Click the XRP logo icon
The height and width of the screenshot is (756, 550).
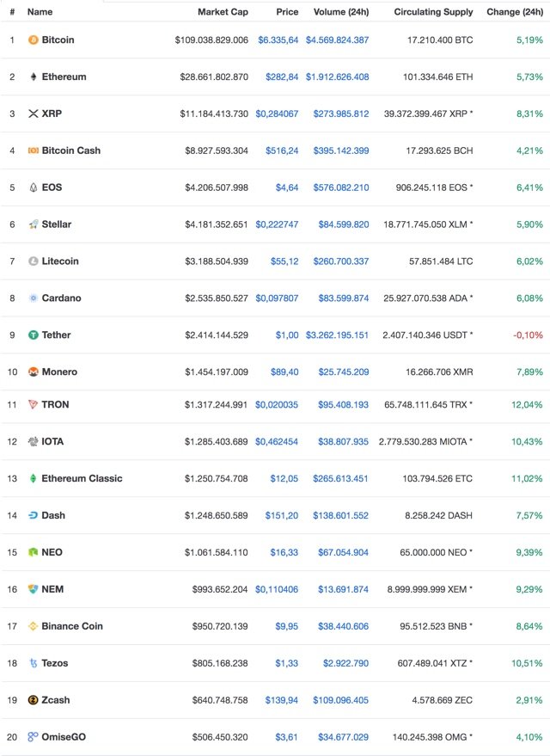34,114
